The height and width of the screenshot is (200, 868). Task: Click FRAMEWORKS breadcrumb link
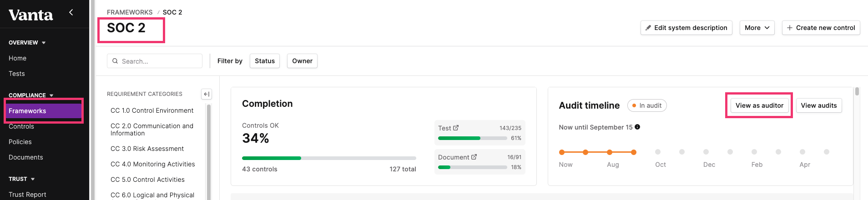point(130,12)
